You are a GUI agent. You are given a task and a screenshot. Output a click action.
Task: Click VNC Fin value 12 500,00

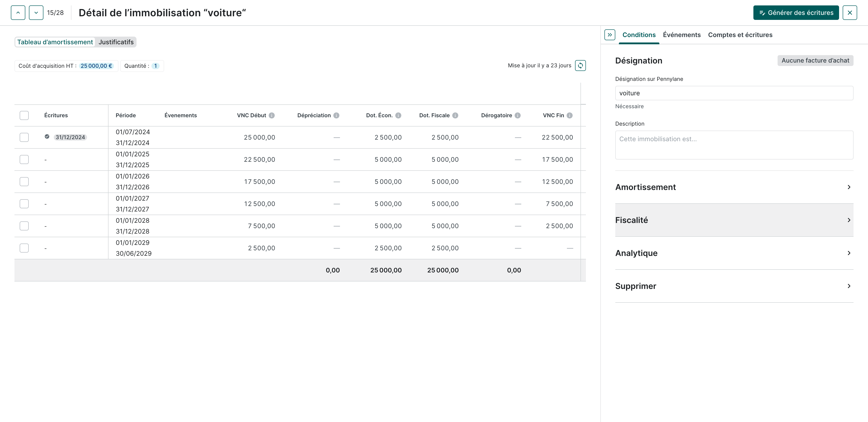pos(557,182)
